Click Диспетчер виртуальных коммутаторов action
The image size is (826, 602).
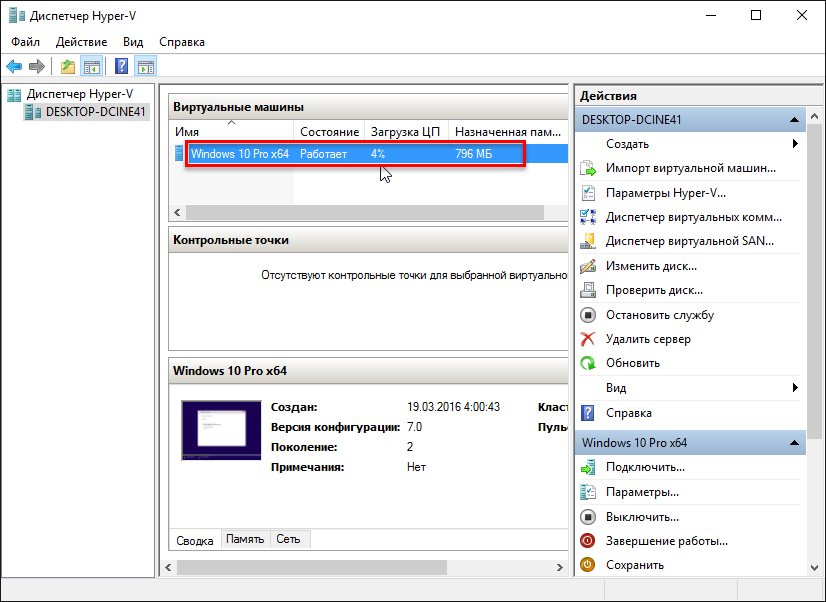[693, 217]
